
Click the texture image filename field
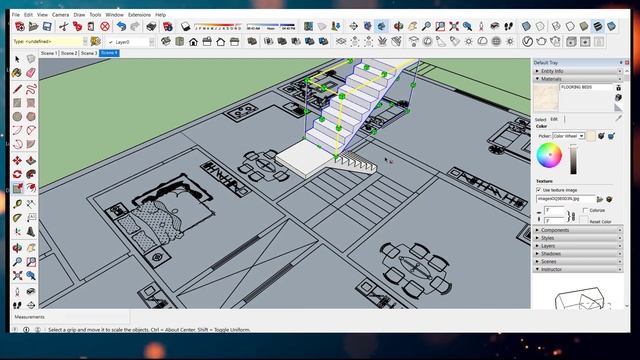pos(565,199)
